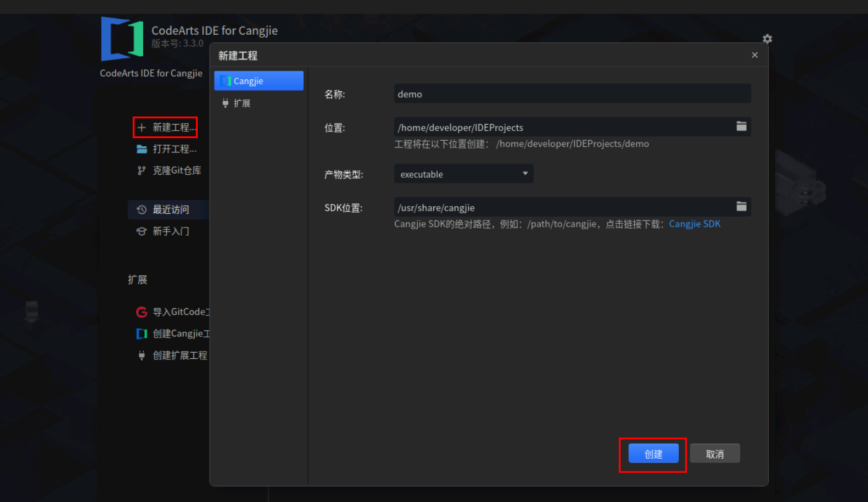Screen dimensions: 868x502
Task: Select the Cangjie project type tab
Action: pyautogui.click(x=259, y=81)
